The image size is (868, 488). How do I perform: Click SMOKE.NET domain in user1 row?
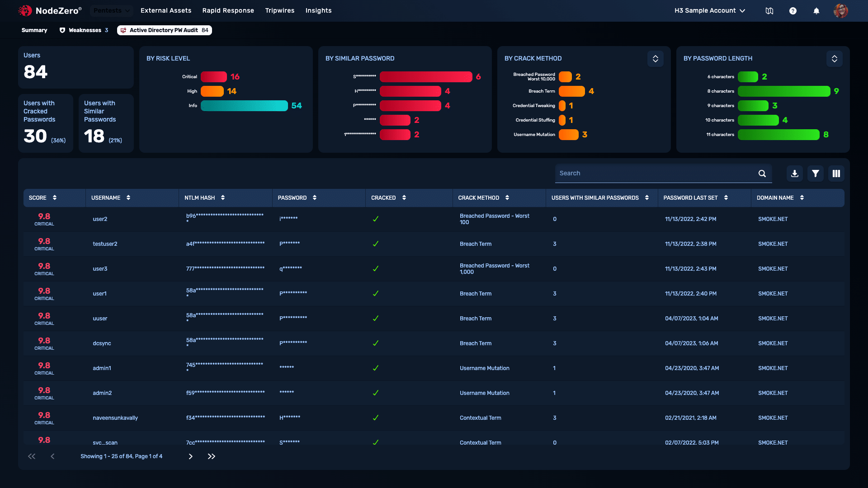(x=773, y=294)
